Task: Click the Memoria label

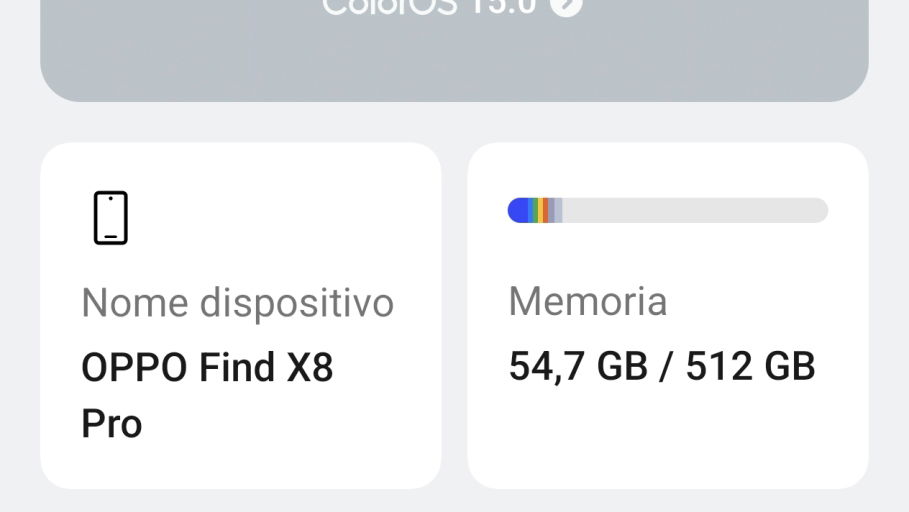Action: point(588,302)
